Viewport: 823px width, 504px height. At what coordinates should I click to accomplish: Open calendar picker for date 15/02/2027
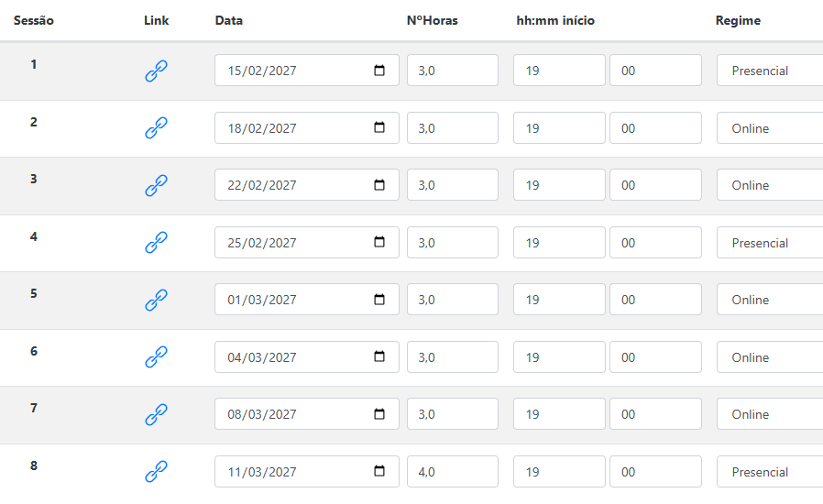click(379, 71)
